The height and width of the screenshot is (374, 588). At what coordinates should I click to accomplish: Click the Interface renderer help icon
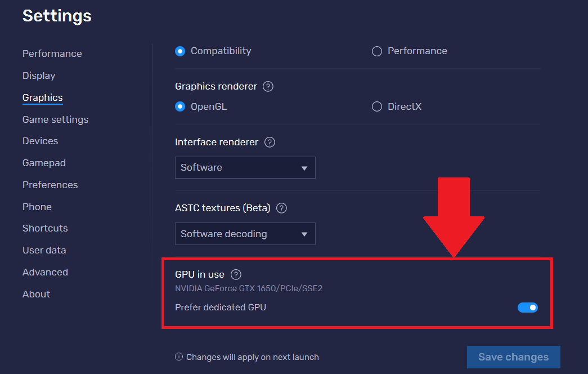[270, 142]
